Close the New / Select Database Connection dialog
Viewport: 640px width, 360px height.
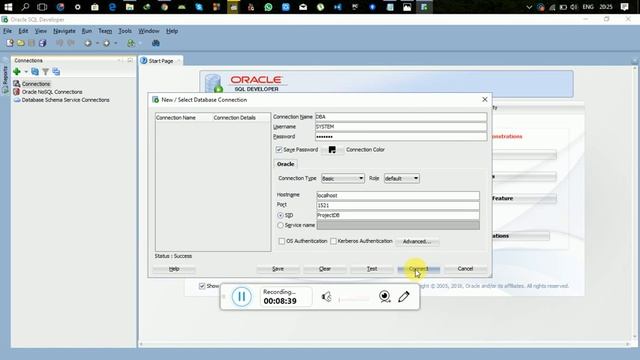[x=484, y=100]
